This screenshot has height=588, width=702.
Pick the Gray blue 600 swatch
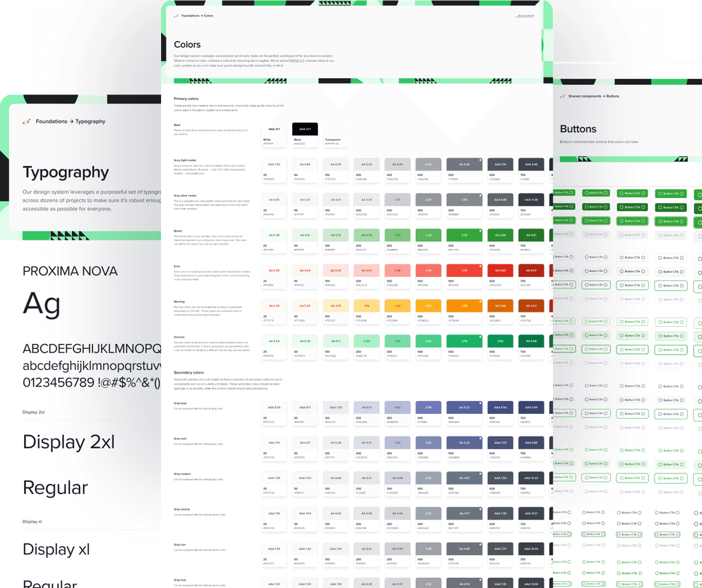click(x=500, y=413)
